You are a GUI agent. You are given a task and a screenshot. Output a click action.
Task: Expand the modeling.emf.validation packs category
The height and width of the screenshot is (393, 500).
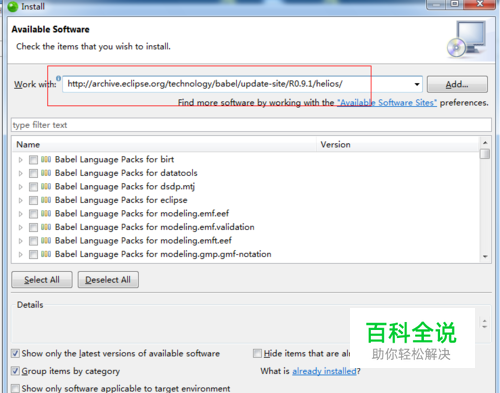(21, 228)
